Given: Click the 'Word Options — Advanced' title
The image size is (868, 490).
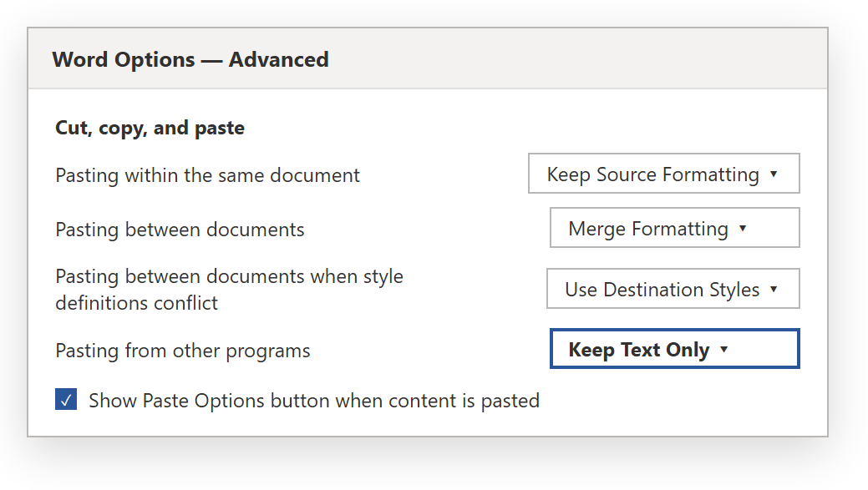Looking at the screenshot, I should pyautogui.click(x=190, y=59).
